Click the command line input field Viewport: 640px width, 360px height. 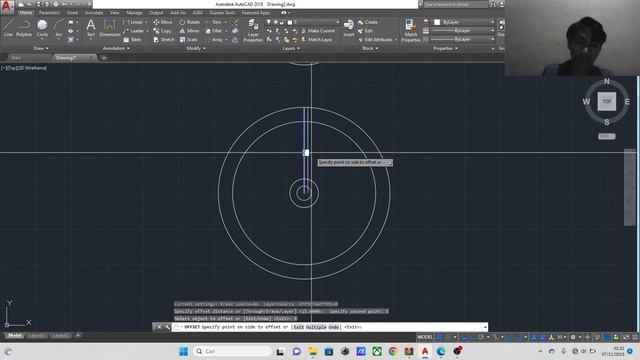pyautogui.click(x=329, y=327)
